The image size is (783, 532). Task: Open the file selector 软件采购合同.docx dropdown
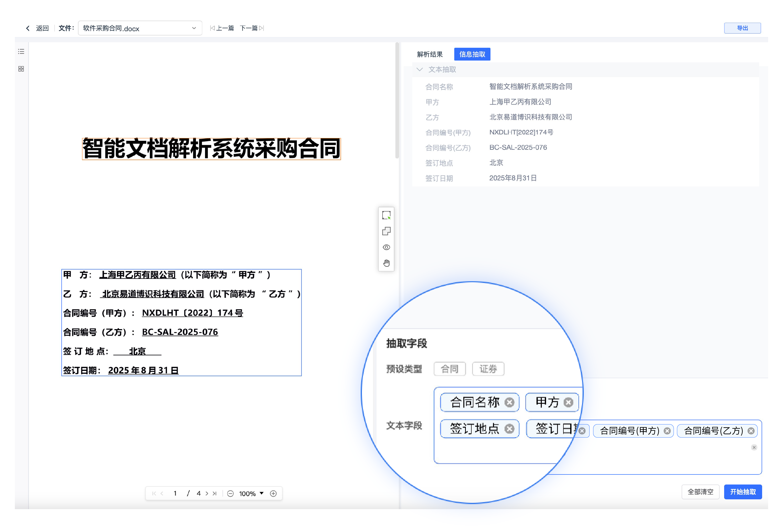coord(140,28)
